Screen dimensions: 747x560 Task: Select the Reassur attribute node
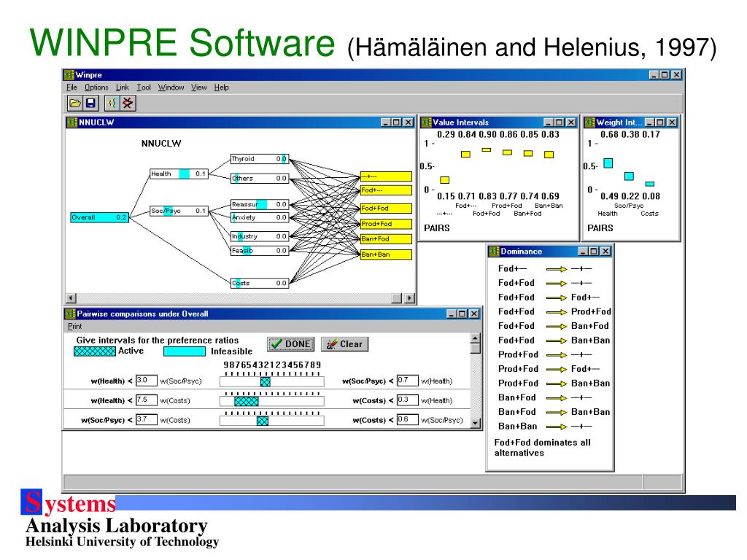[260, 204]
